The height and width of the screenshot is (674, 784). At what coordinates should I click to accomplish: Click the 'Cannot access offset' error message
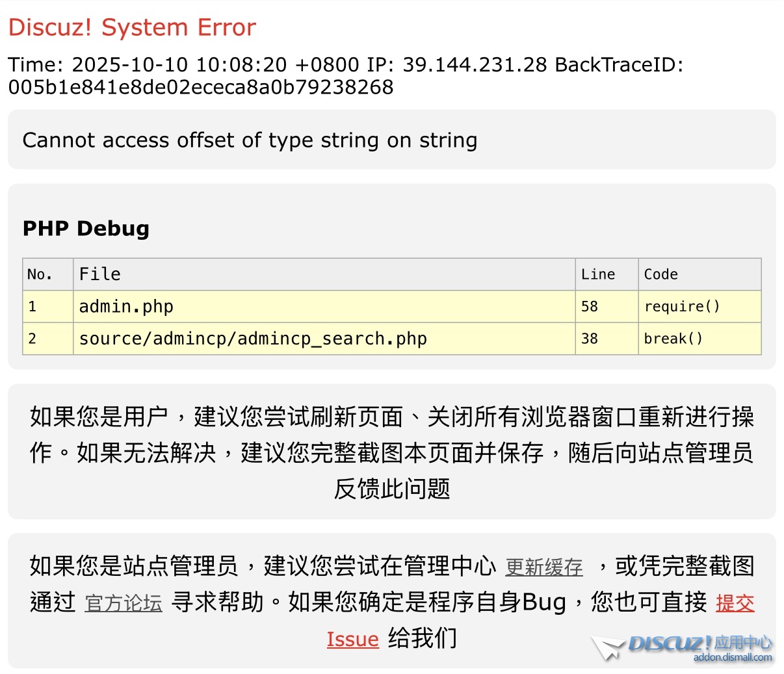(250, 140)
